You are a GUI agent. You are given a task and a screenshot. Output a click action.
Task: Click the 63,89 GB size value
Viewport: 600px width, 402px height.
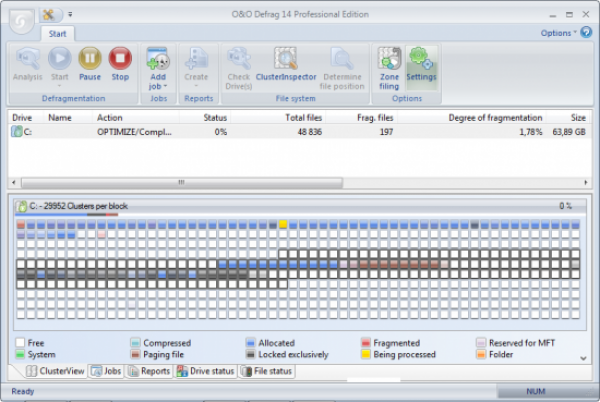pyautogui.click(x=569, y=132)
